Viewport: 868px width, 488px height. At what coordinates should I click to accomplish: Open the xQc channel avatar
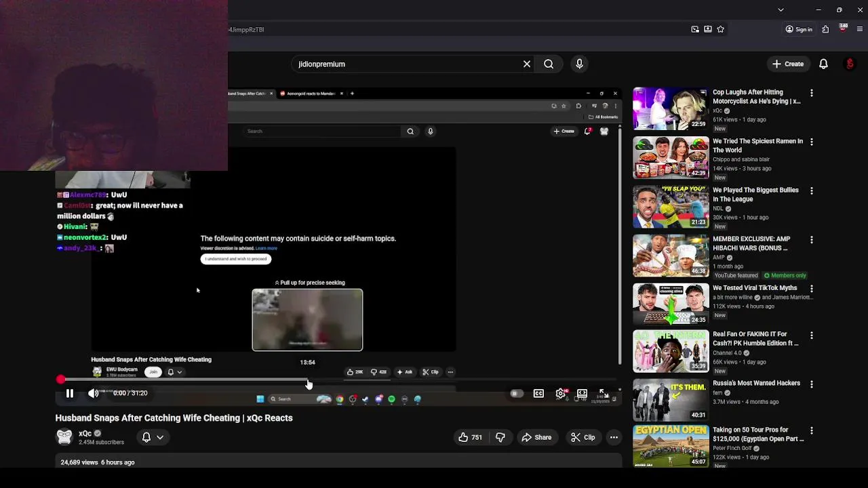64,437
